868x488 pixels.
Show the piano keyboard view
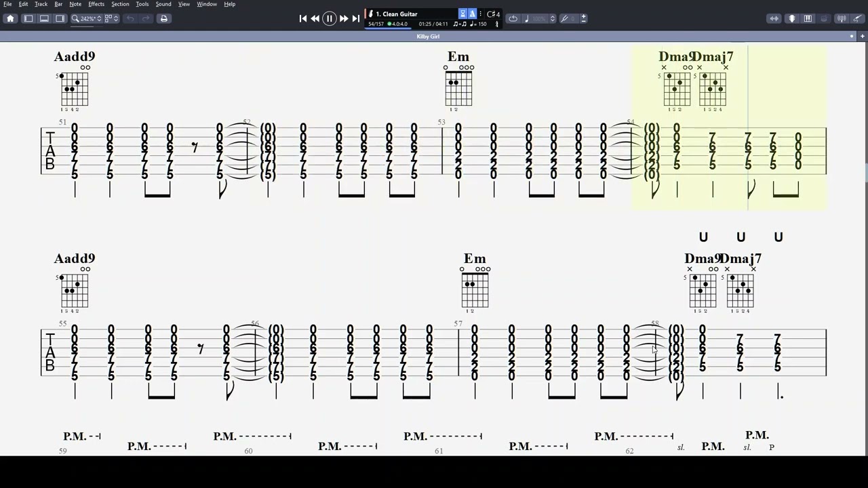point(808,18)
